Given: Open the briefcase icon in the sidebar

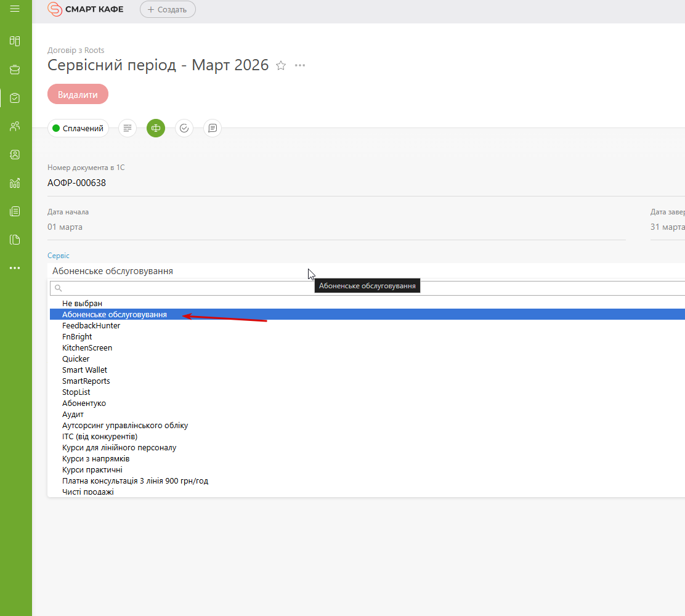Looking at the screenshot, I should pyautogui.click(x=15, y=70).
